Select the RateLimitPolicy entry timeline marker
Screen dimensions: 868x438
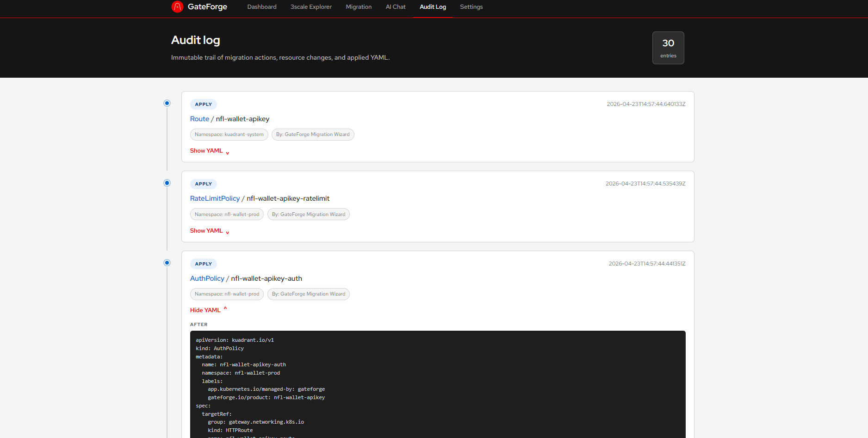[x=167, y=183]
